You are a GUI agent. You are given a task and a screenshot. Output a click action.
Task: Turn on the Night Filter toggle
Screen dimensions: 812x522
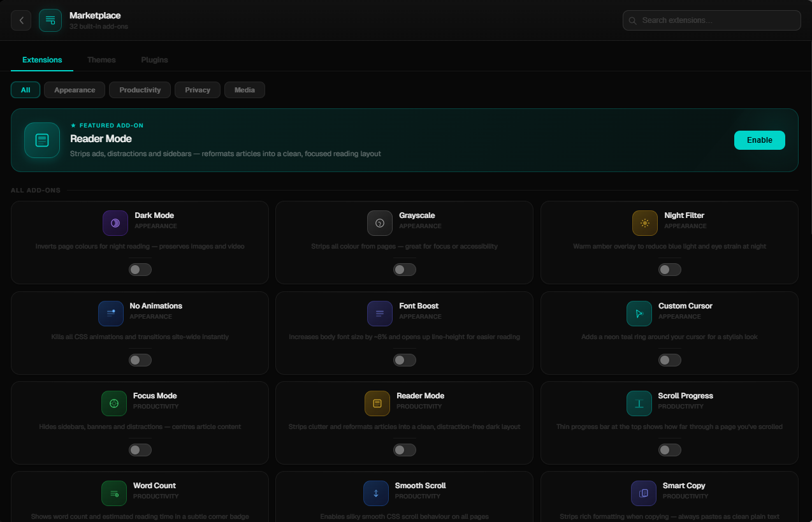point(669,269)
